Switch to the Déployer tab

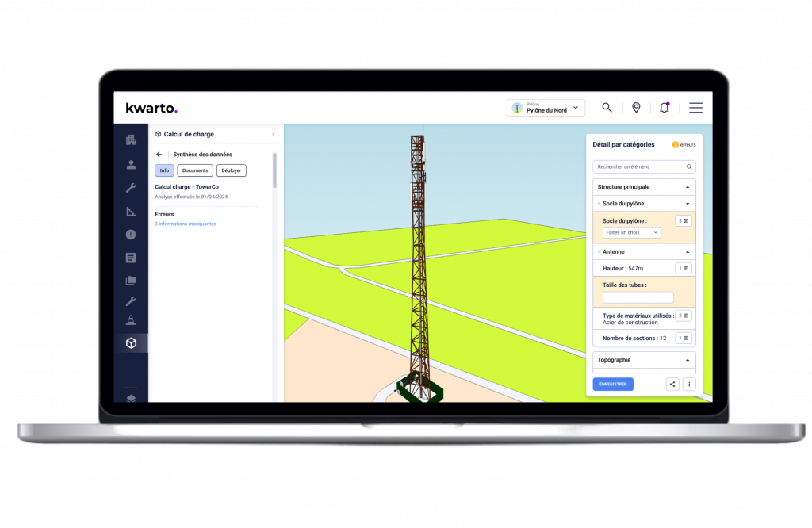(232, 170)
